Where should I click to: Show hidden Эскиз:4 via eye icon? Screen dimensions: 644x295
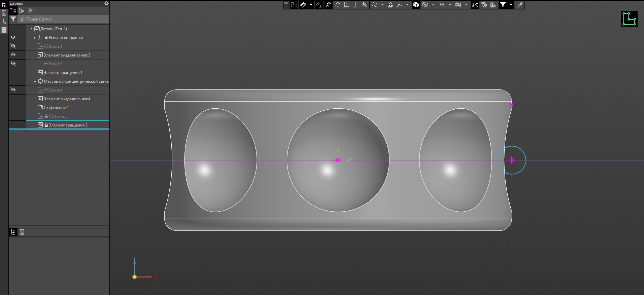coord(13,90)
